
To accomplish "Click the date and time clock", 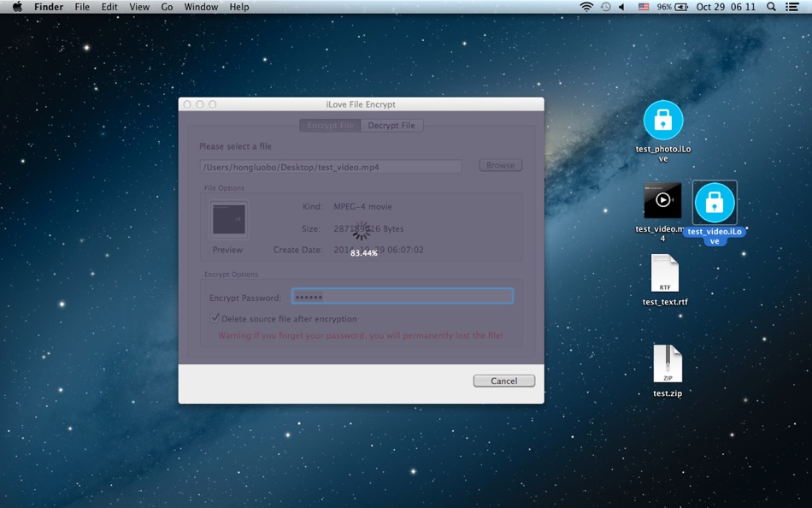I will coord(726,7).
